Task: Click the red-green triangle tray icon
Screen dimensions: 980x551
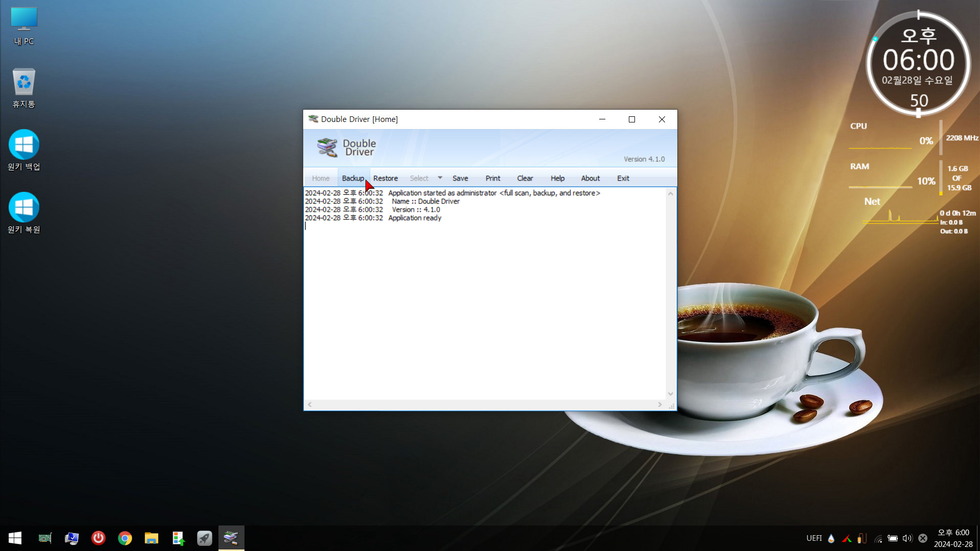Action: (x=847, y=538)
